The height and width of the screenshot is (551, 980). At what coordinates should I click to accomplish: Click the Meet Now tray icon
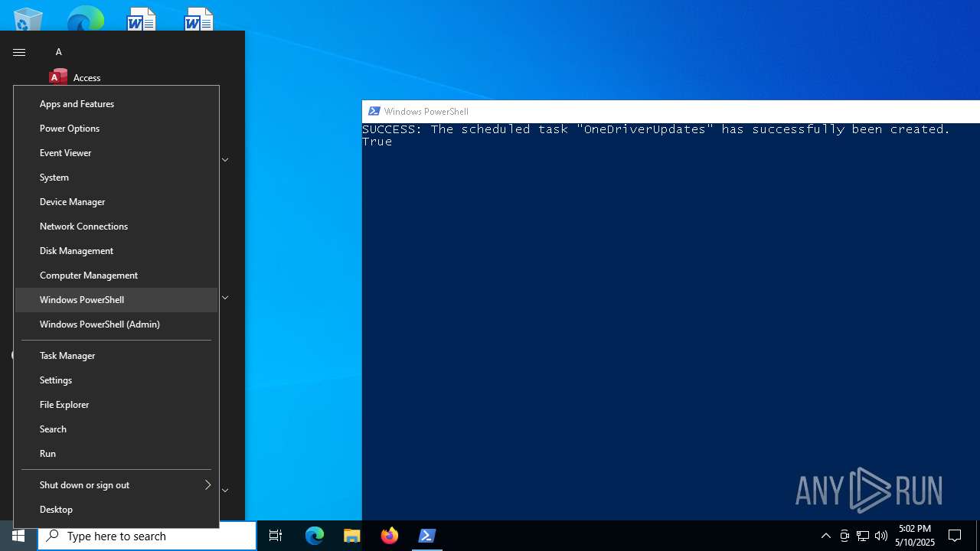click(844, 536)
